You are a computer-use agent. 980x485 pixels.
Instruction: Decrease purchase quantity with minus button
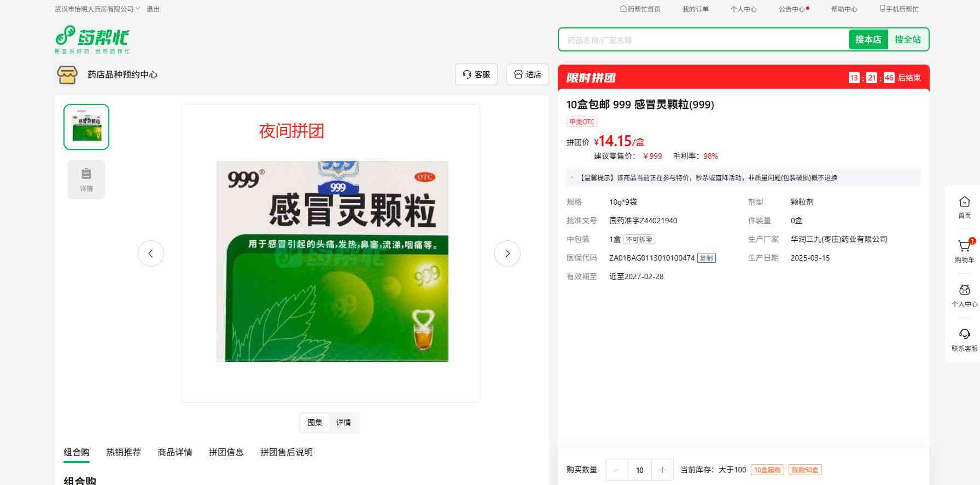coord(617,470)
